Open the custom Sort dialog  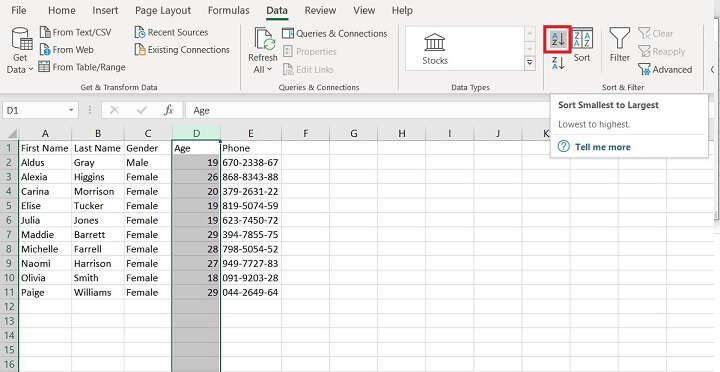[x=582, y=45]
